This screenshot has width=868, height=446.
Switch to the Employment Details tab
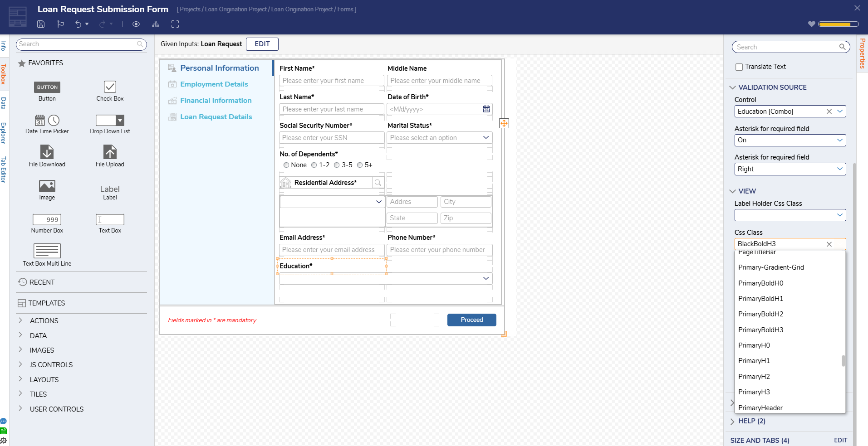point(214,84)
